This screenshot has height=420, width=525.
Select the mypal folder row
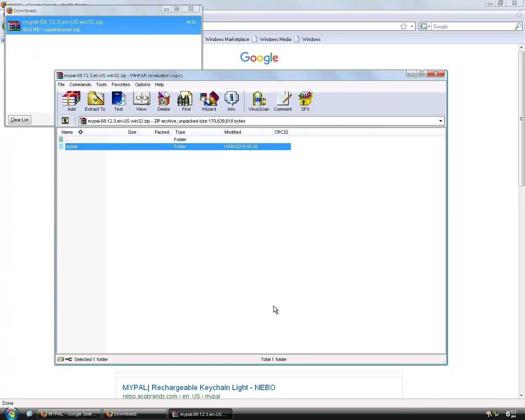(174, 146)
